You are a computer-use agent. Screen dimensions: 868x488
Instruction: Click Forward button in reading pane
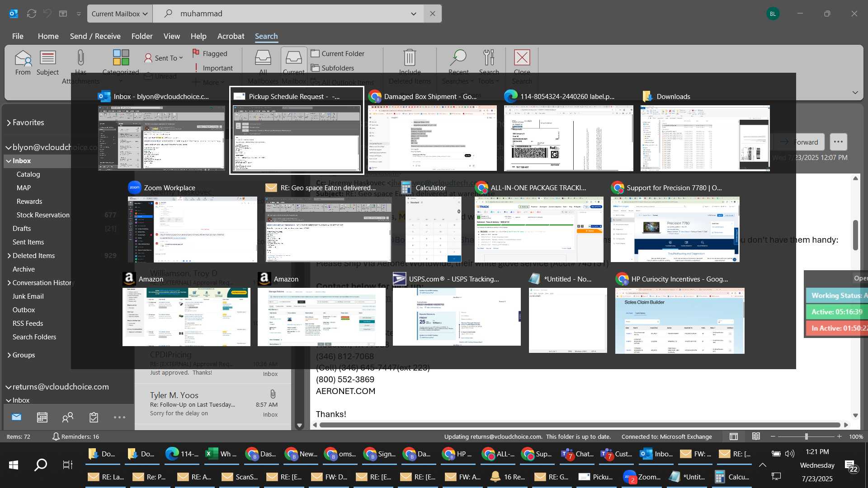pos(799,142)
